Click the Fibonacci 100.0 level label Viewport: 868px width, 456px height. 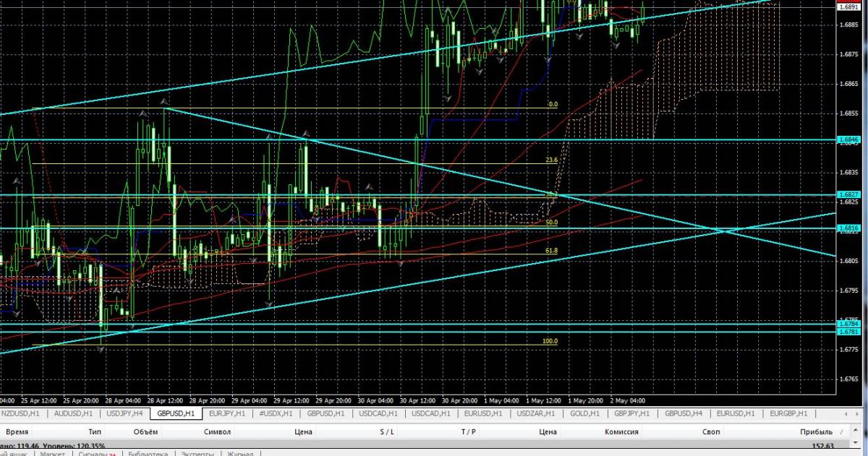pyautogui.click(x=550, y=340)
